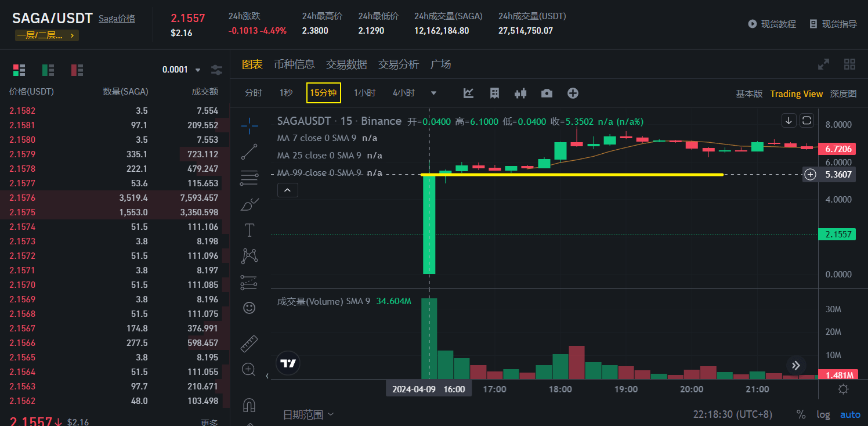Open the emoji icons tool

(249, 308)
